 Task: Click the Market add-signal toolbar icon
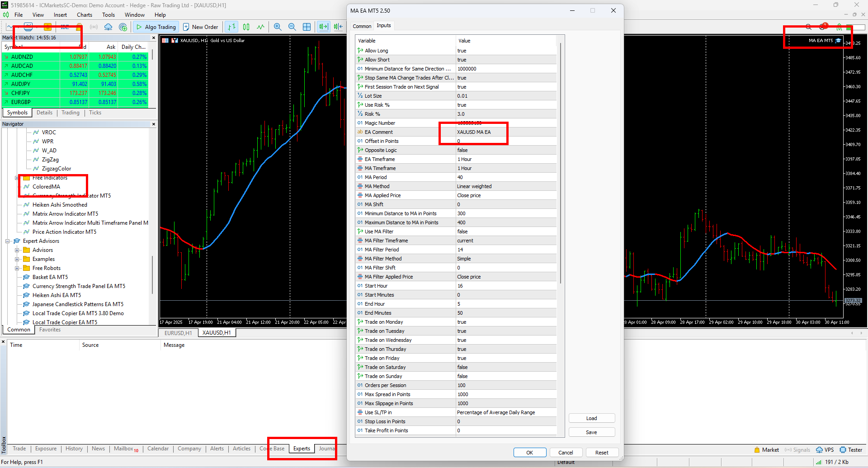point(123,27)
